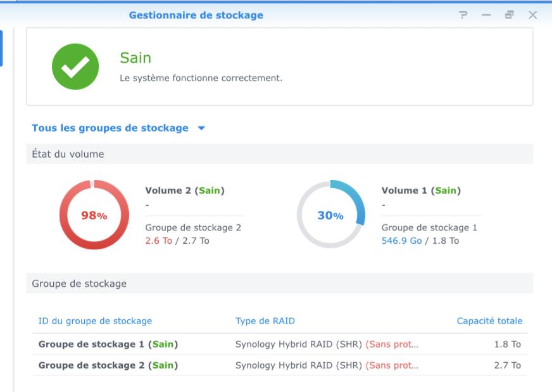Open the help question mark icon
The width and height of the screenshot is (552, 392).
(x=464, y=15)
